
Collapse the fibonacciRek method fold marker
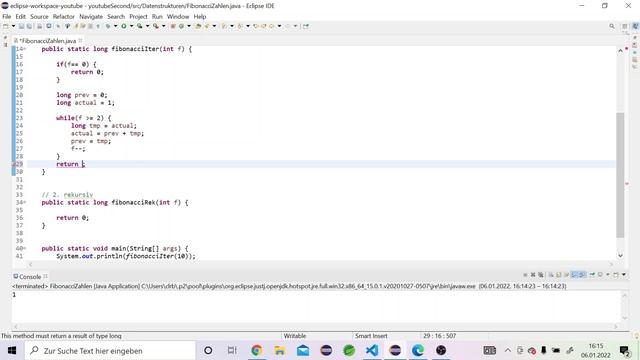(25, 202)
